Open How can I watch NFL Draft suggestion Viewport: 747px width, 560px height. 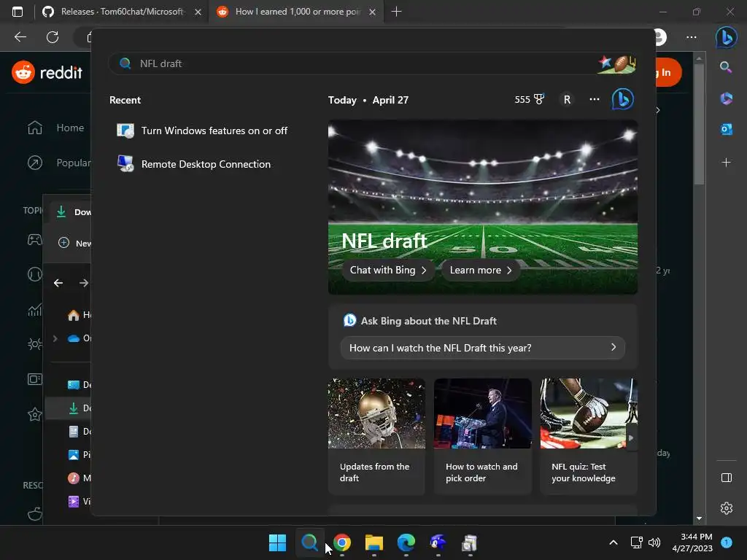click(483, 348)
